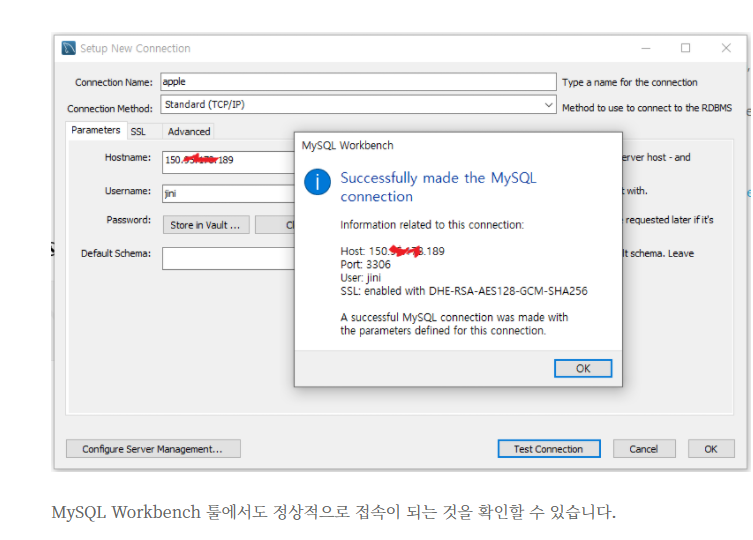The image size is (753, 540).
Task: Click the 'Port: 3306' text
Action: coord(365,264)
